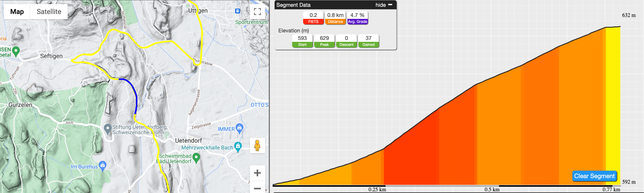Hide the Segment Data panel
This screenshot has height=193, width=644.
point(380,5)
